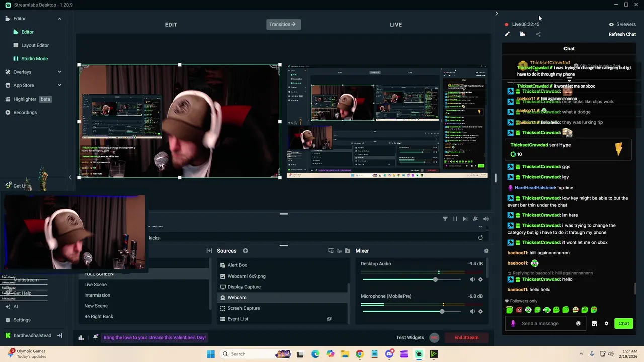The height and width of the screenshot is (362, 644).
Task: Open emoji picker in chat input
Action: click(578, 324)
